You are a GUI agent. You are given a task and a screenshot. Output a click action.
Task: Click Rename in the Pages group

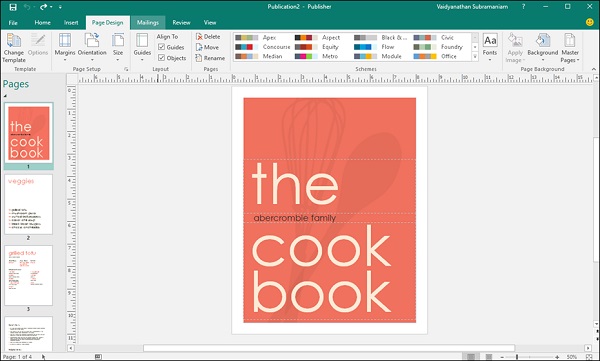pyautogui.click(x=210, y=58)
